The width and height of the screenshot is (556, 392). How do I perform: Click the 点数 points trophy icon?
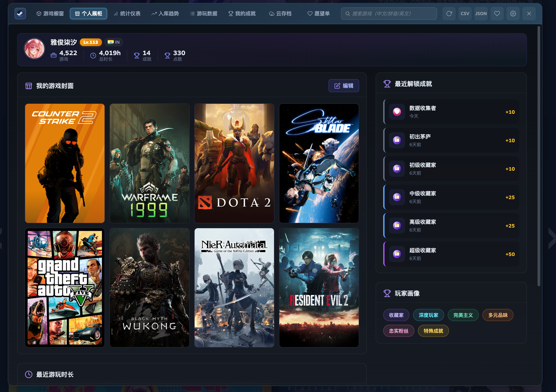tap(167, 55)
